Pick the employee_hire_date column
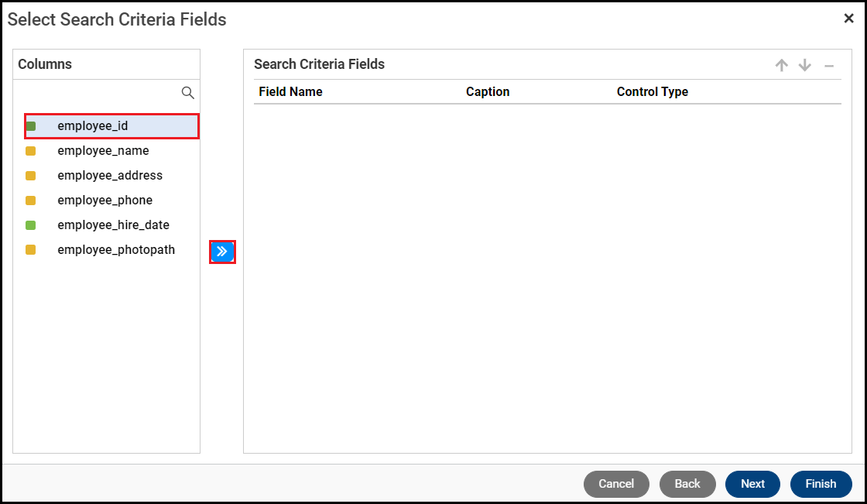The height and width of the screenshot is (504, 867). (x=113, y=225)
